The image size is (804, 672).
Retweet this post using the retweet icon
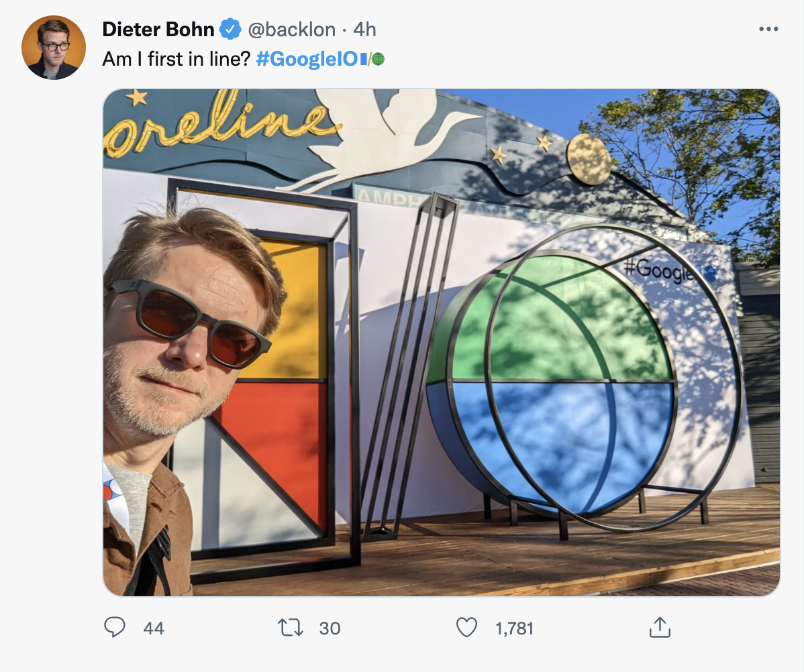(289, 628)
